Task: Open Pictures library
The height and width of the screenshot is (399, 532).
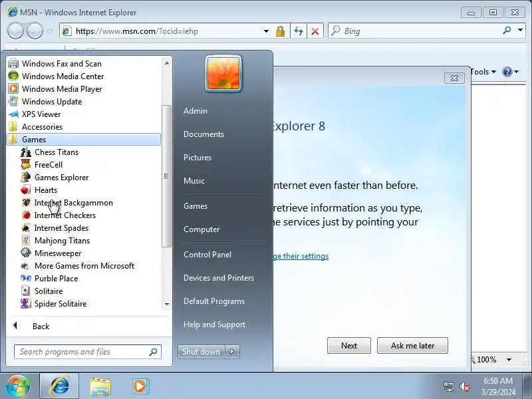Action: 197,158
